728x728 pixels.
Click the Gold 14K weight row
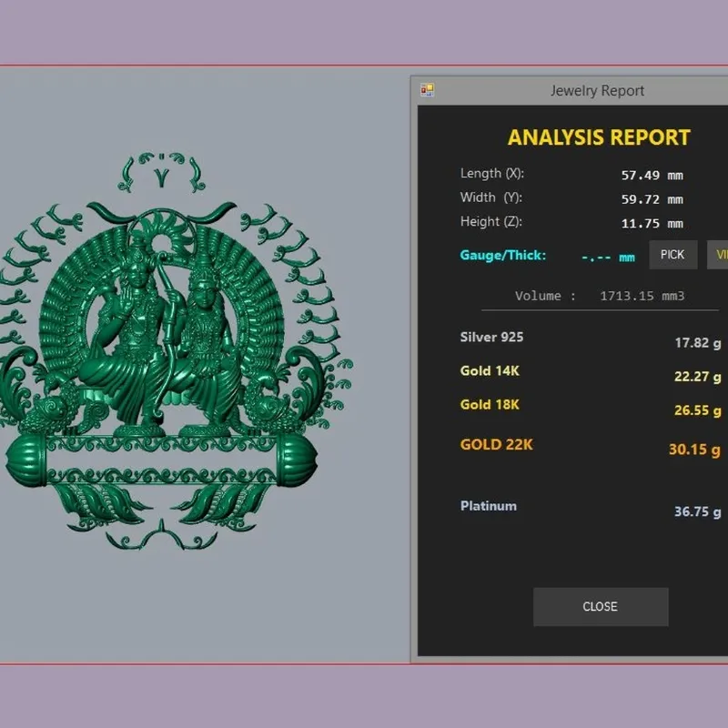coord(590,374)
